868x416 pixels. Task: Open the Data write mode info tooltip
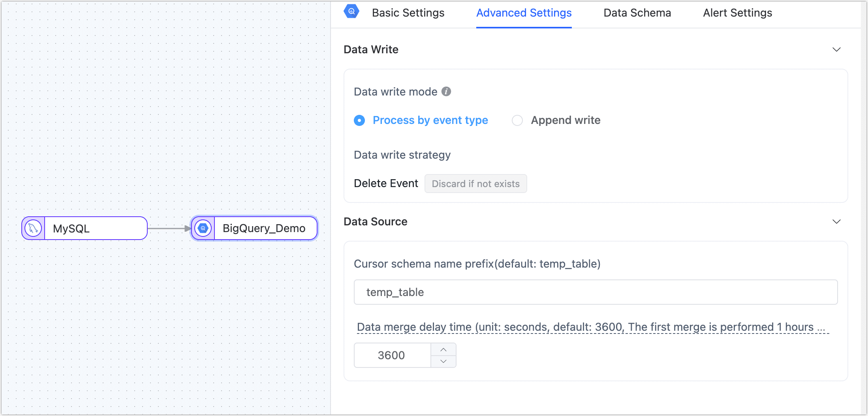445,92
